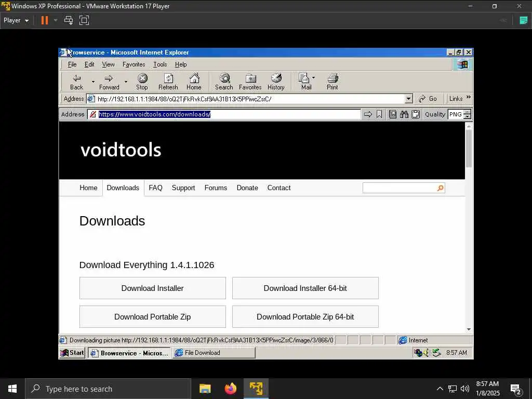Open the Favorites menu
The image size is (532, 399).
[134, 64]
